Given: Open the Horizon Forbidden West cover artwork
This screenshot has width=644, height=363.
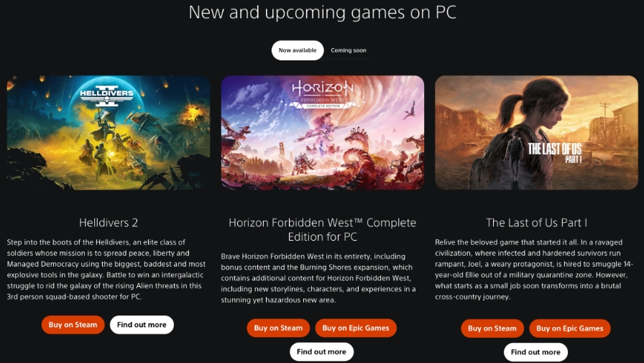Looking at the screenshot, I should coord(323,132).
